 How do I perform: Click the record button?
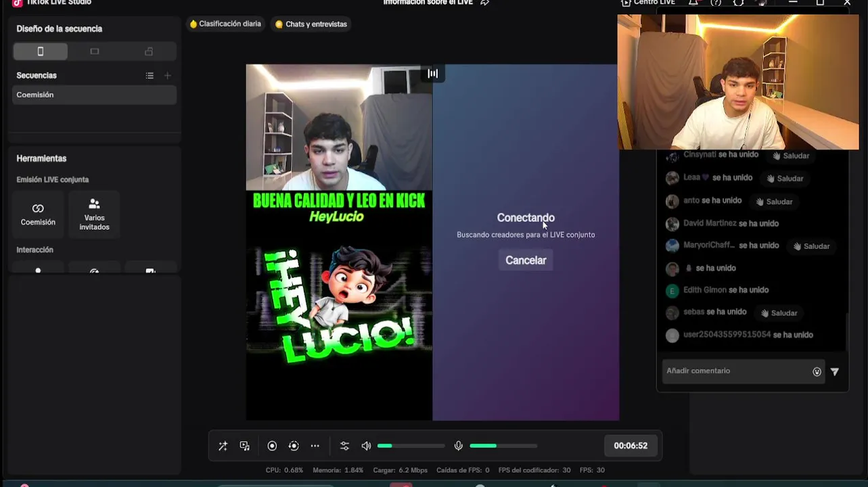tap(272, 446)
